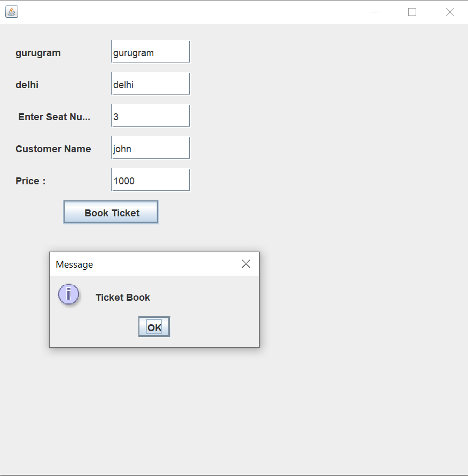The width and height of the screenshot is (468, 476).
Task: Maximize the main application window
Action: pos(412,12)
